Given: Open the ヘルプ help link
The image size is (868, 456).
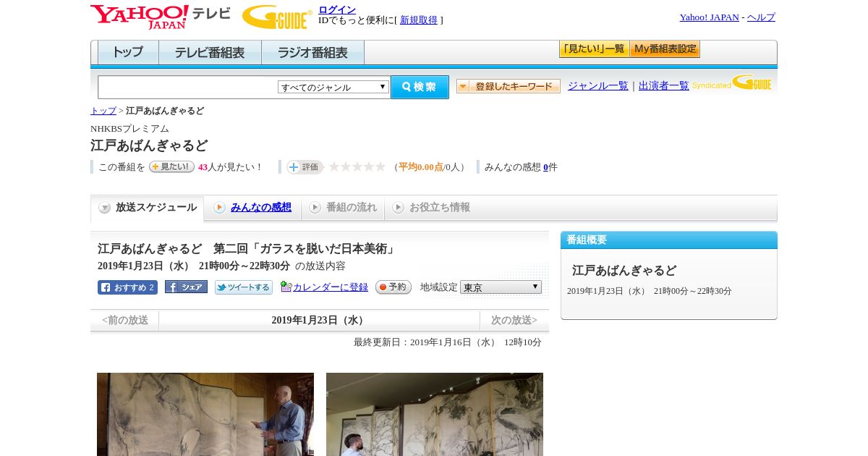Looking at the screenshot, I should 761,17.
